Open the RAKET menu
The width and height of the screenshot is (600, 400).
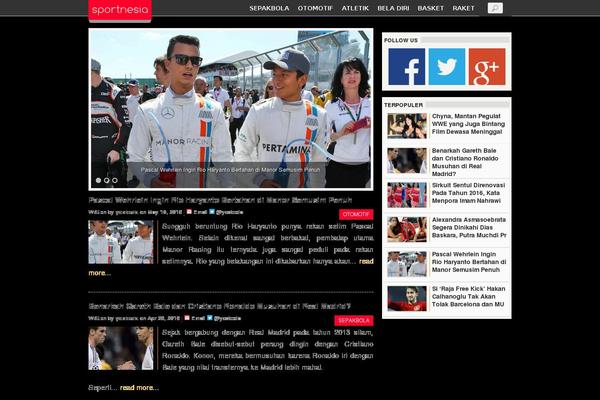(x=463, y=8)
